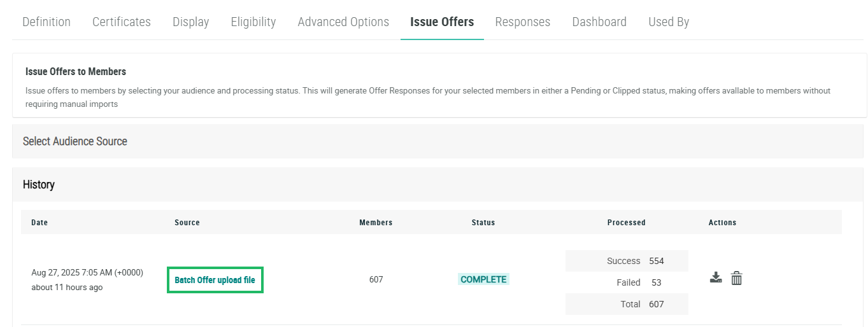
Task: Expand the Select Audience Source section
Action: click(75, 141)
